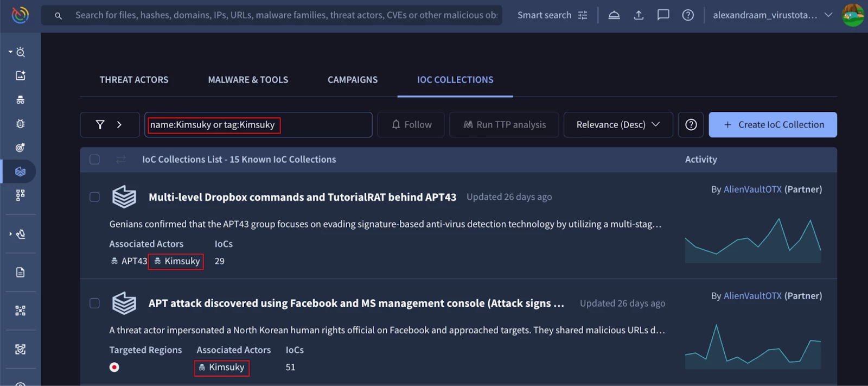Click Create IoC Collection button
The height and width of the screenshot is (386, 868).
tap(773, 125)
